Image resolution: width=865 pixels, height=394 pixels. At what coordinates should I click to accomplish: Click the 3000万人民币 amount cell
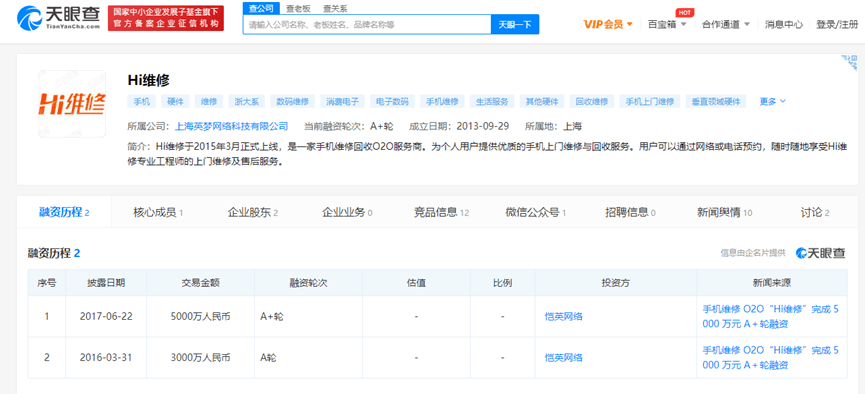[x=201, y=358]
